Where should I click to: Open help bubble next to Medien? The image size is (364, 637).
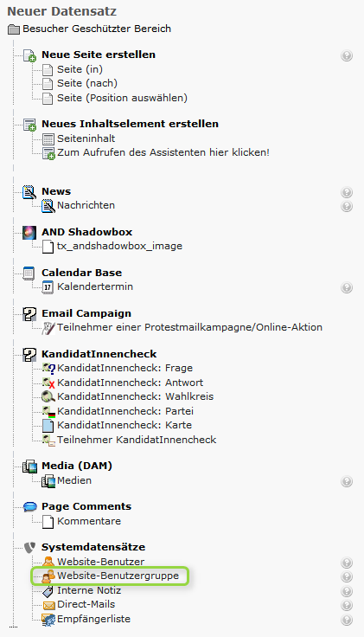click(x=347, y=481)
